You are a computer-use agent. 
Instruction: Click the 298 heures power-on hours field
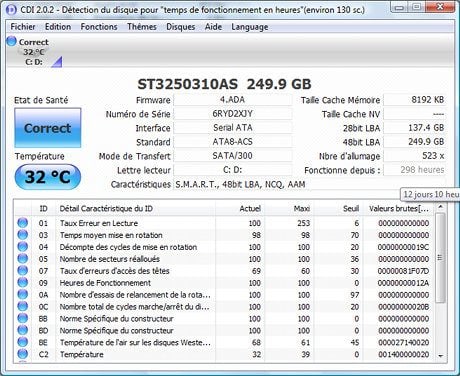(x=415, y=170)
